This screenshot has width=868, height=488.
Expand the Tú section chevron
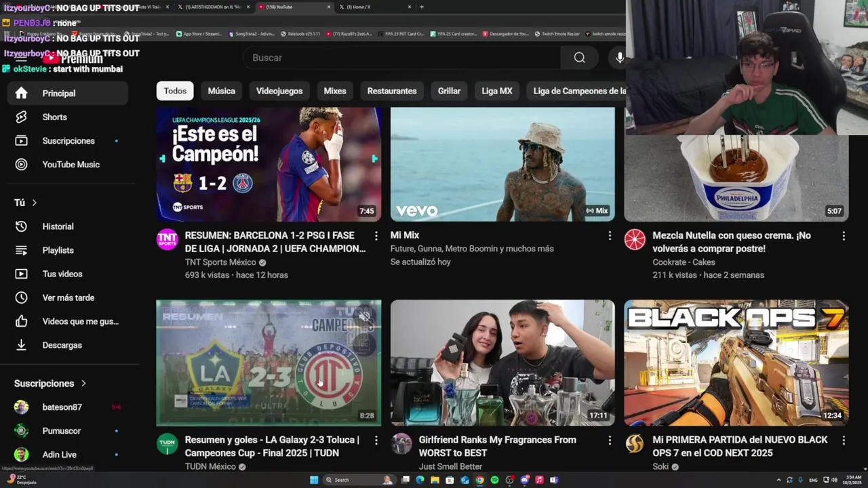[34, 203]
